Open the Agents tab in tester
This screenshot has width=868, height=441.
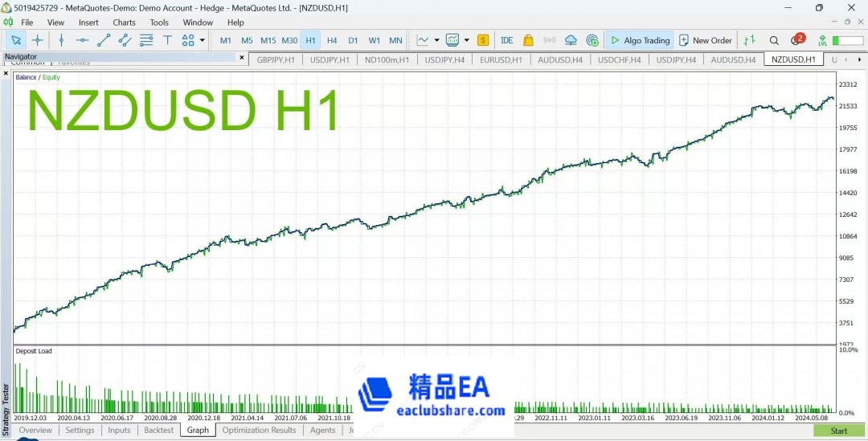tap(323, 430)
